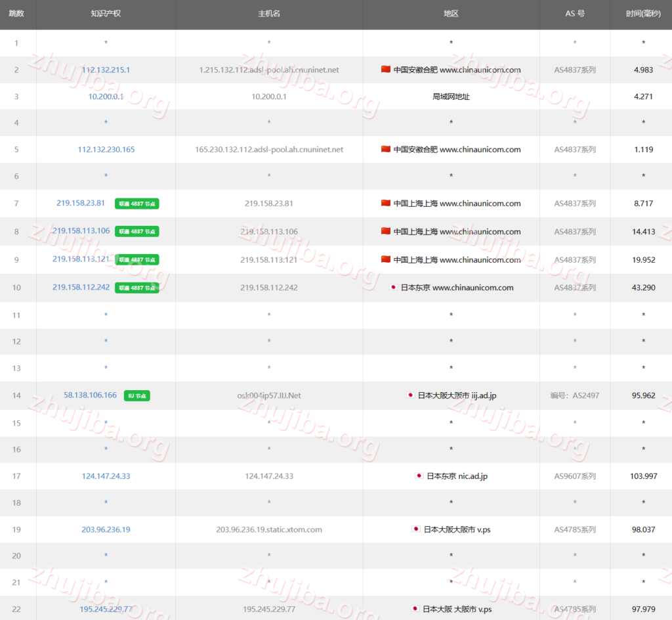Click the China flag in the hop 7 row

coord(386,204)
